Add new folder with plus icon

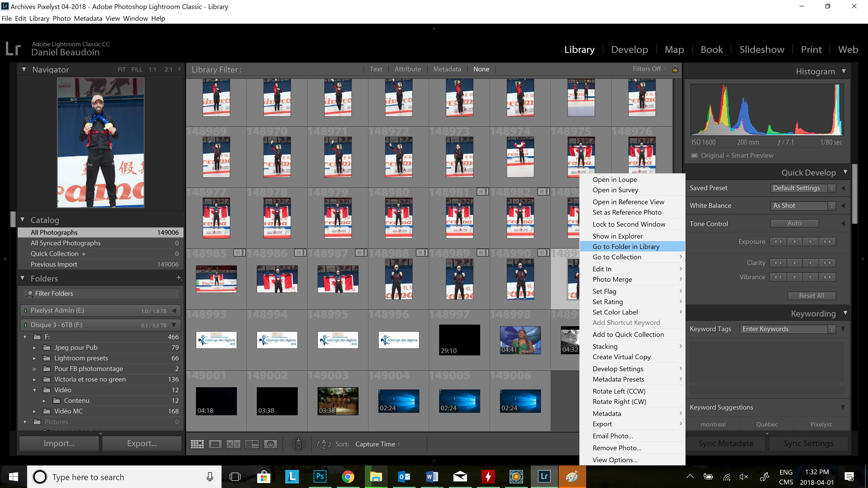pyautogui.click(x=179, y=278)
